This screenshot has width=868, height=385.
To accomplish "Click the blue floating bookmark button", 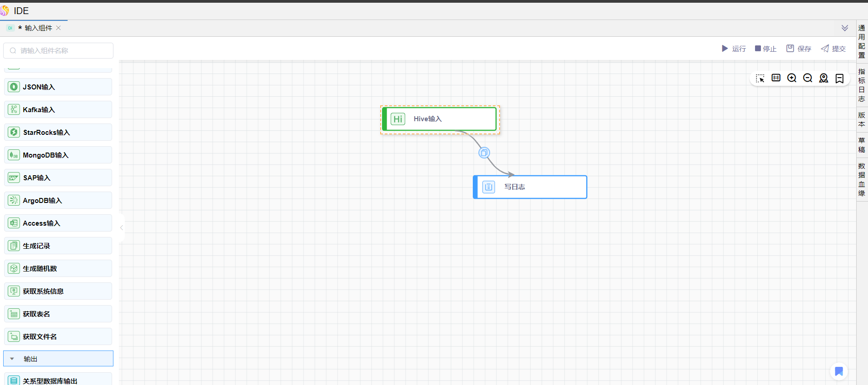I will (839, 371).
